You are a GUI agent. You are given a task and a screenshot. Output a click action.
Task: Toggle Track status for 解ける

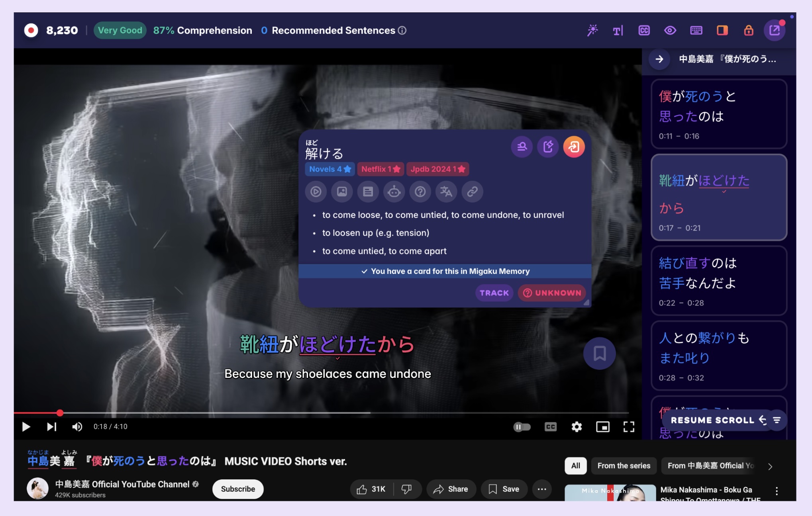(494, 293)
